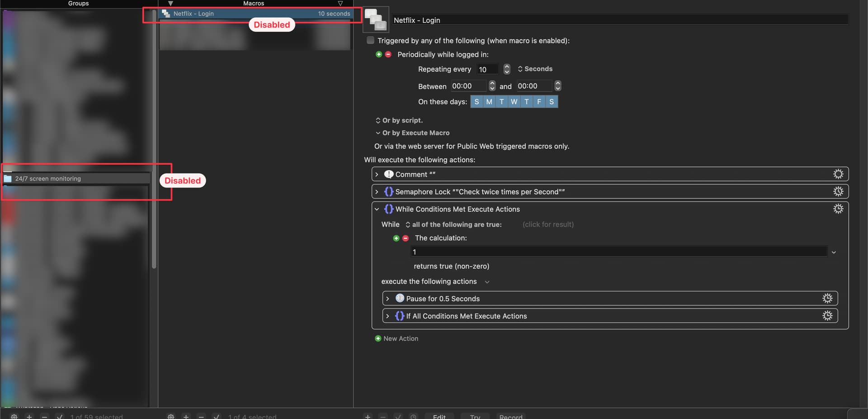Screen dimensions: 868x419
Task: Open the Seconds unit dropdown
Action: [x=535, y=69]
